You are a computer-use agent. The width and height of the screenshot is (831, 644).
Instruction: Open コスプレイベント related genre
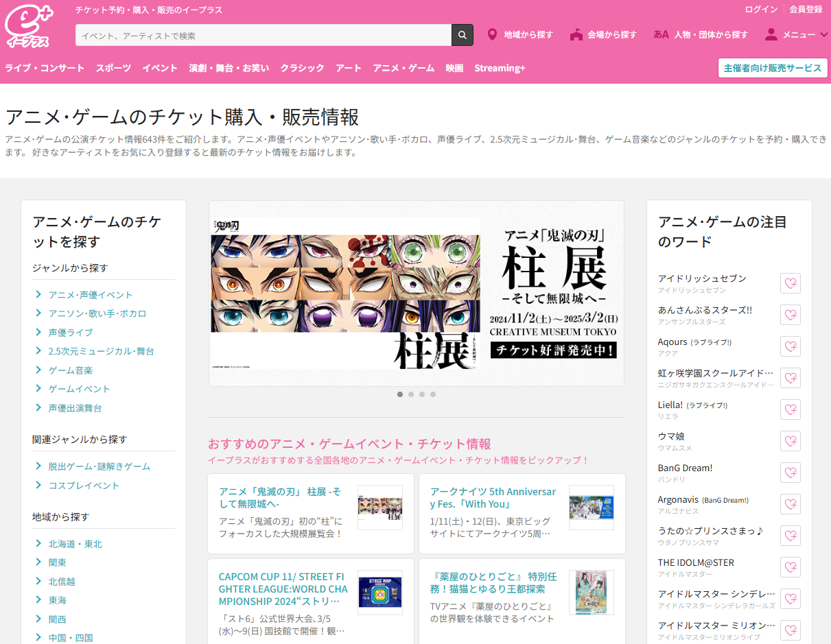click(x=84, y=486)
